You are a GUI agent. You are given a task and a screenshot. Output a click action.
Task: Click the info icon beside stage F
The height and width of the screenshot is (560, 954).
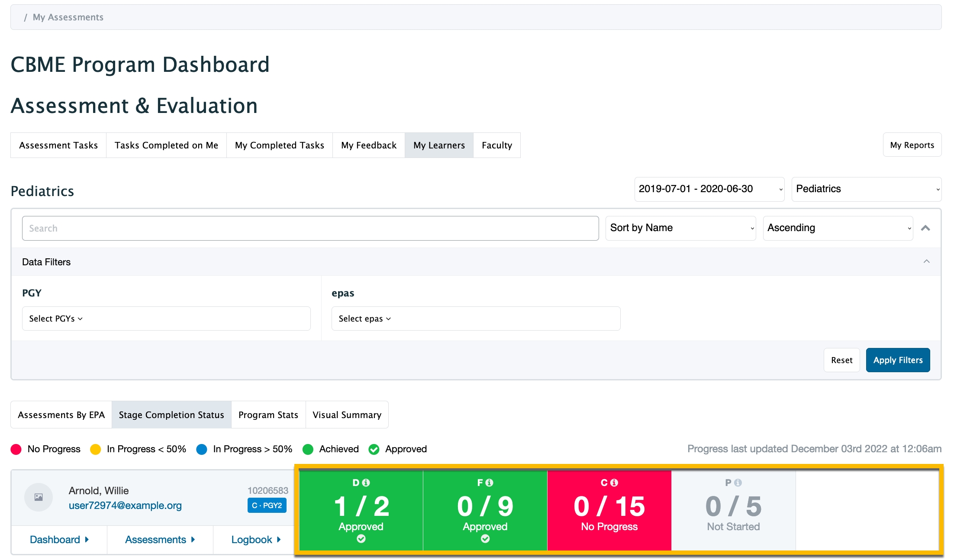[490, 483]
